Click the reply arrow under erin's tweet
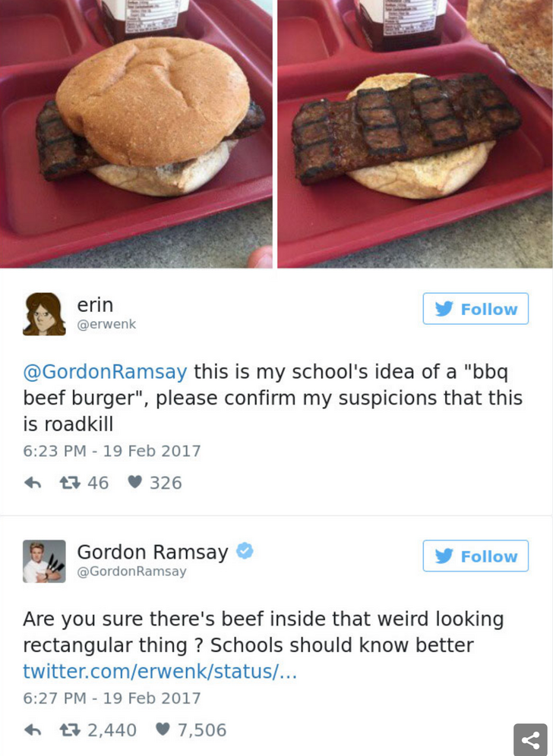Image resolution: width=553 pixels, height=756 pixels. click(x=33, y=483)
